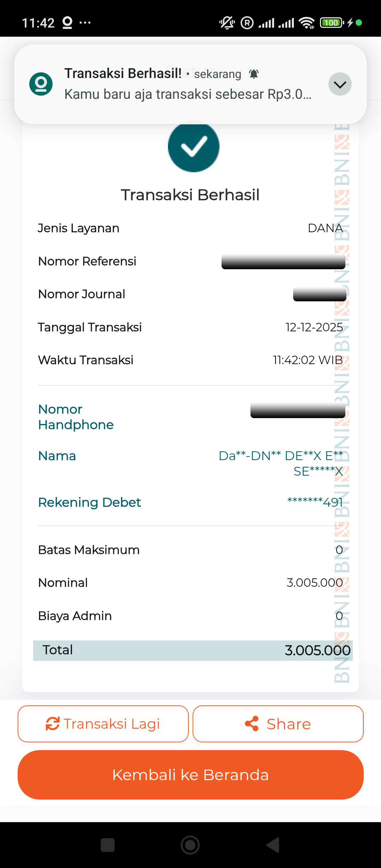Tap the redacted Nomor Referensi value
This screenshot has width=381, height=868.
(x=283, y=261)
